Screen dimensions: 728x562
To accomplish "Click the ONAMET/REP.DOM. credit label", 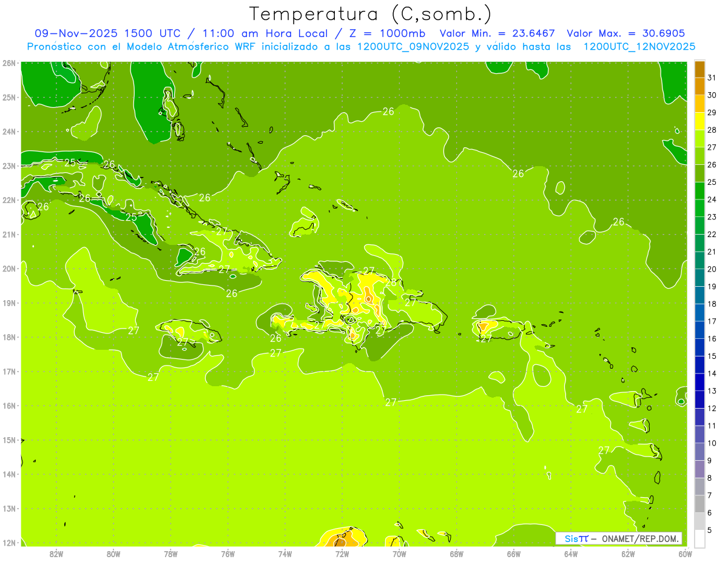I will pyautogui.click(x=640, y=538).
